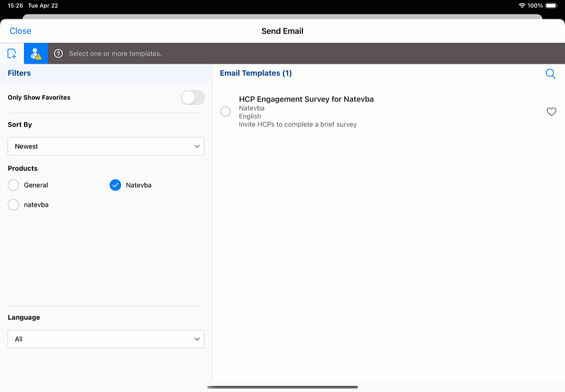
Task: Uncheck the capitalized Natevba product filter
Action: pos(116,185)
